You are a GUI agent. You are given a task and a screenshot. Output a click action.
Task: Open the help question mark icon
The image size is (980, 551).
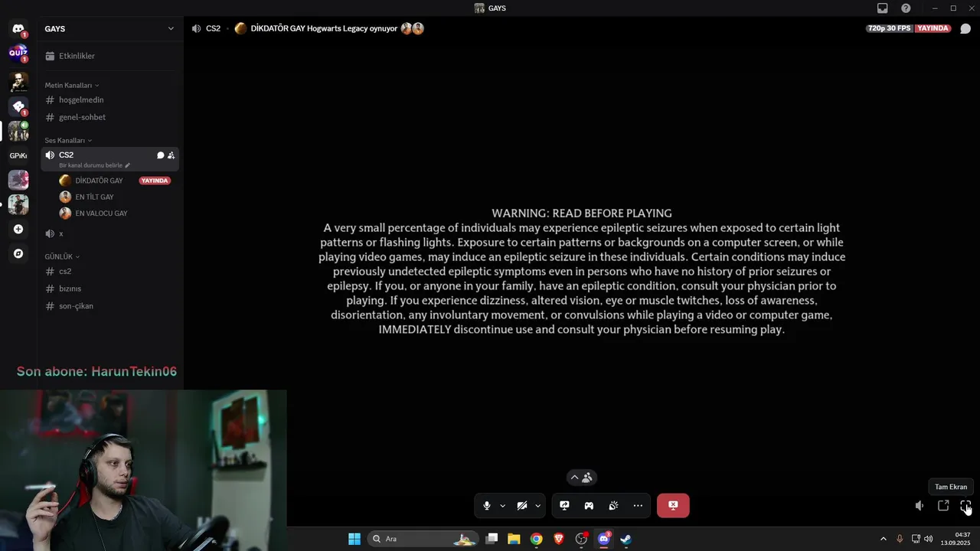[x=906, y=8]
